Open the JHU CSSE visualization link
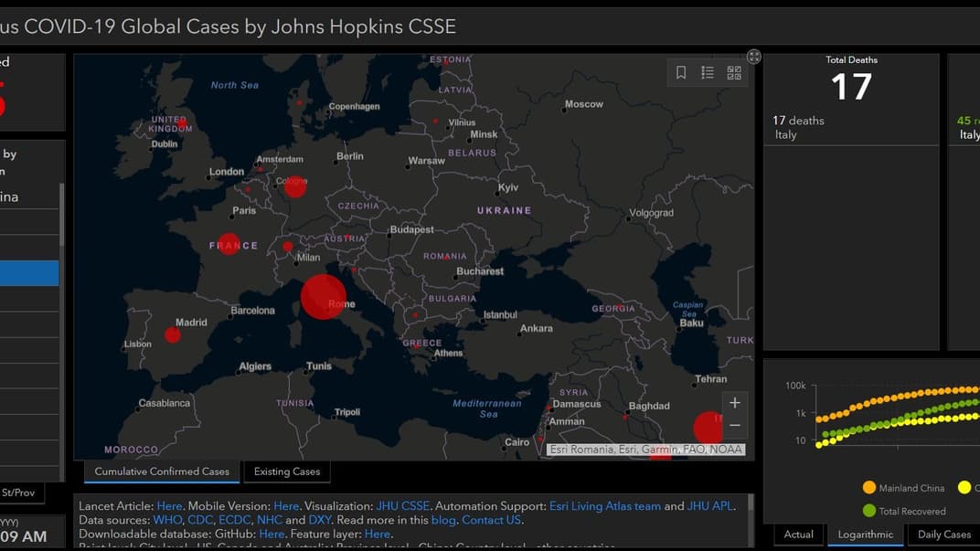The width and height of the screenshot is (980, 551). 402,506
